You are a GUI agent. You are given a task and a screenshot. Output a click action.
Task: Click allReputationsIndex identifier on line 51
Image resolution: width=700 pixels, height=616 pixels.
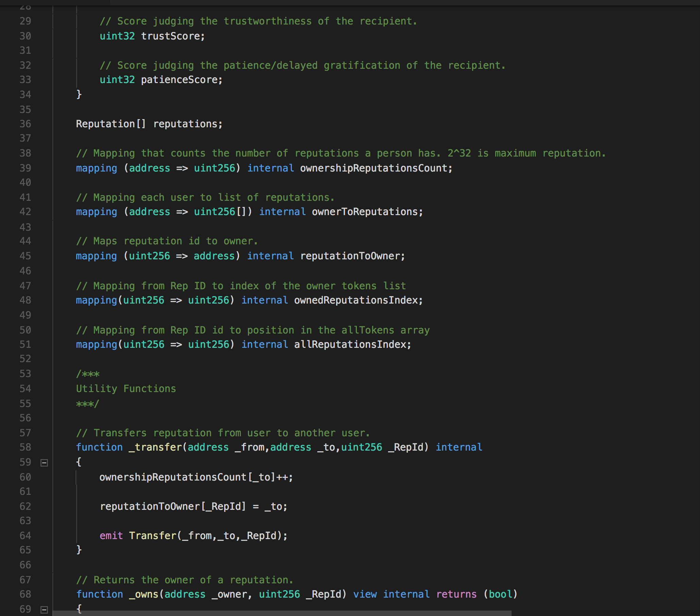(x=350, y=344)
